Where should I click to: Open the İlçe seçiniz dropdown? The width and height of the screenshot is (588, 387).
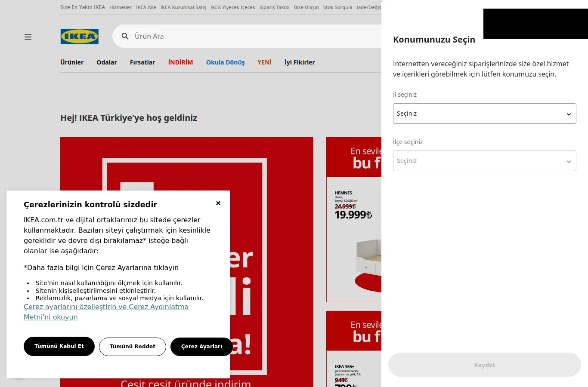[484, 161]
